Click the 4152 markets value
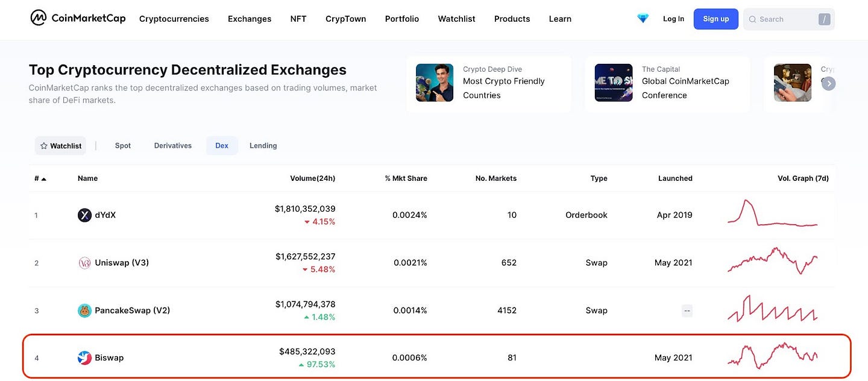Screen dimensions: 868x381 tap(507, 310)
